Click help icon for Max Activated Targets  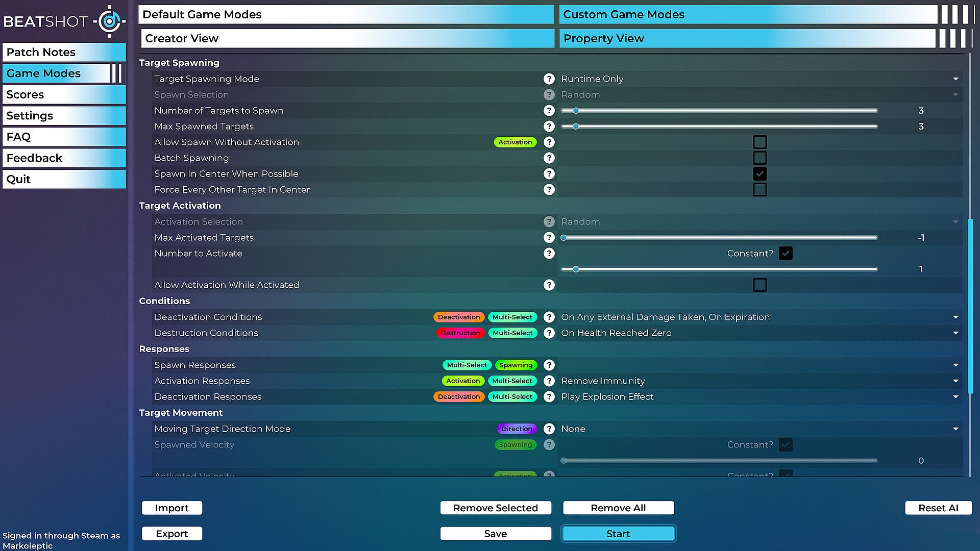[549, 237]
